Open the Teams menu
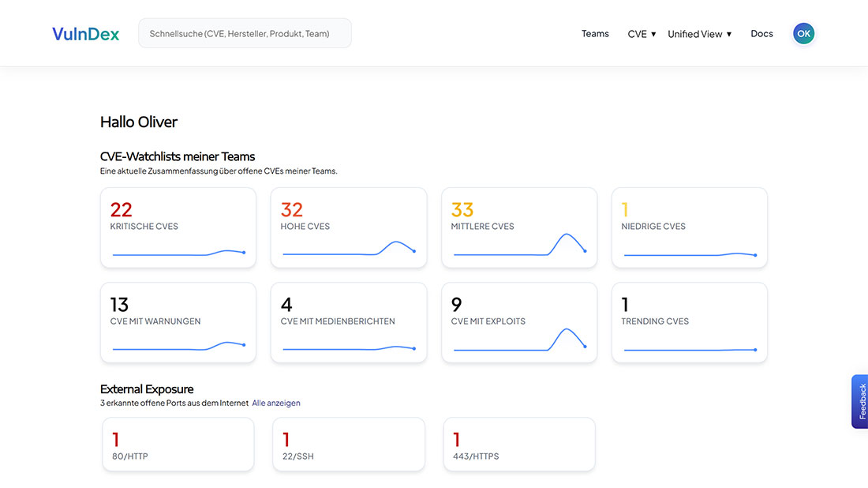The width and height of the screenshot is (868, 488). (x=595, y=33)
